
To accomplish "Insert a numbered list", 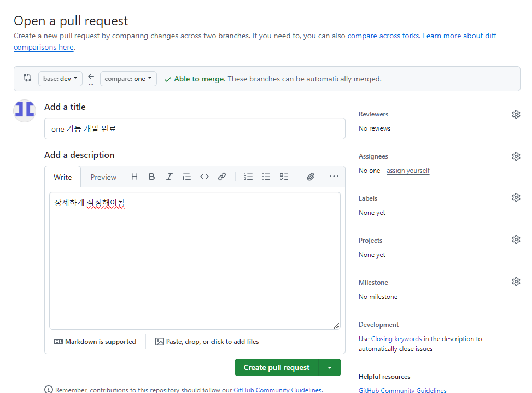I will [x=248, y=177].
